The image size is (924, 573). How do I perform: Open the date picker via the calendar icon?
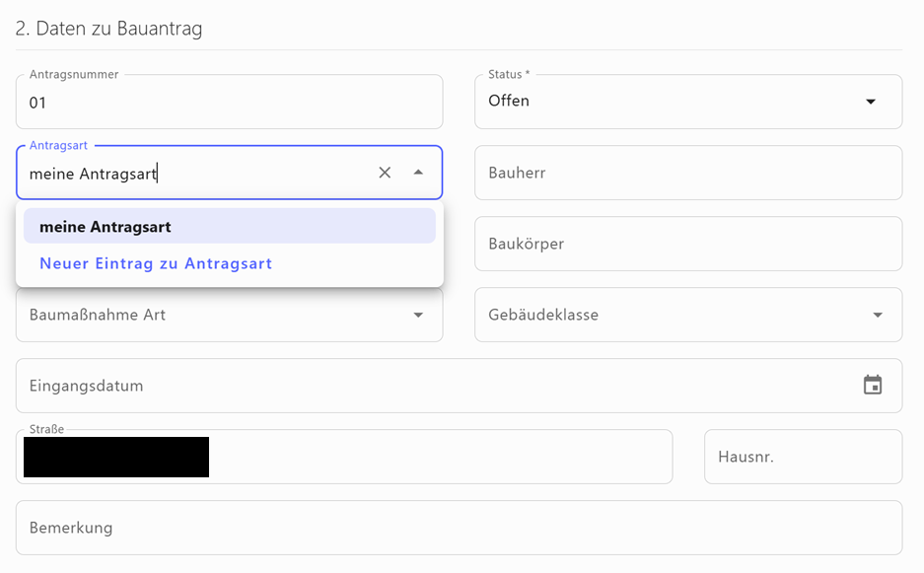pos(873,386)
